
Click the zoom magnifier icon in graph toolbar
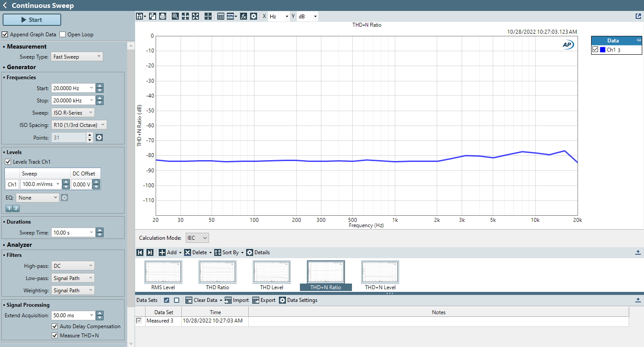click(x=175, y=16)
